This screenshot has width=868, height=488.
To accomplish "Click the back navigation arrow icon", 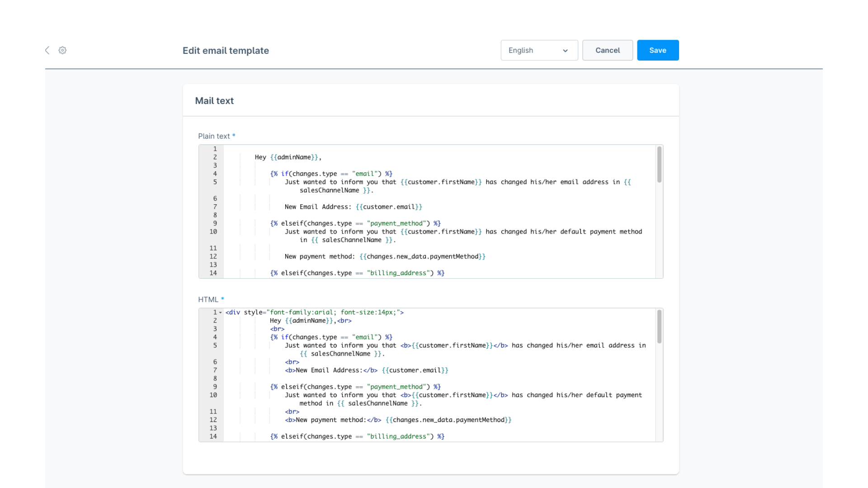I will (47, 50).
